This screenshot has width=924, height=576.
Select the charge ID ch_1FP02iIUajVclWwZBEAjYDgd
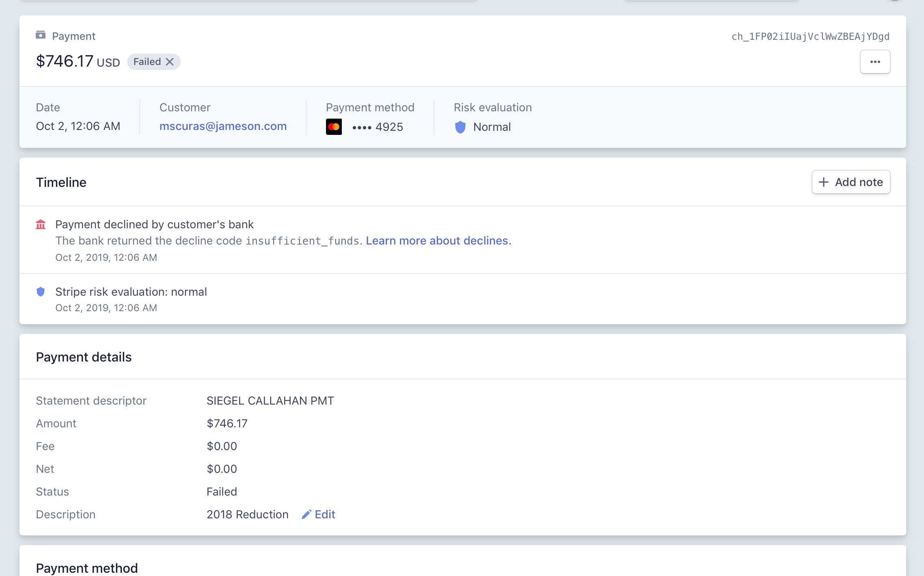coord(810,37)
